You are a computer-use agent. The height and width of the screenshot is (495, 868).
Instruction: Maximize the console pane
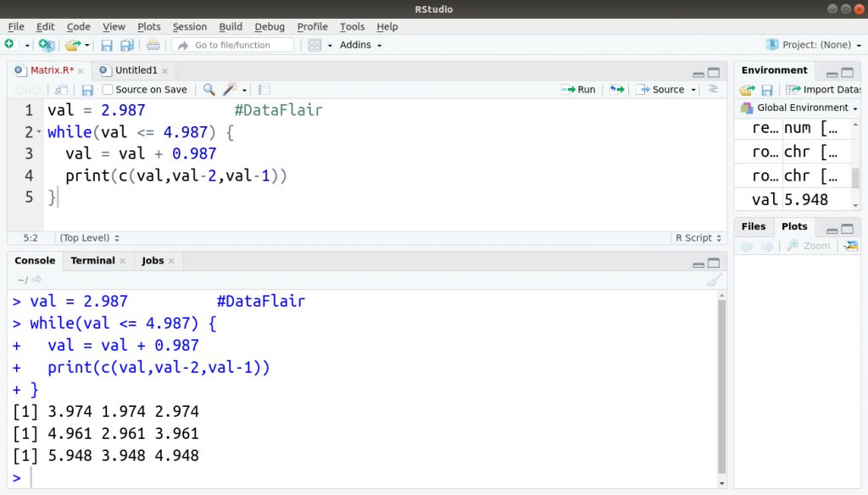tap(714, 263)
